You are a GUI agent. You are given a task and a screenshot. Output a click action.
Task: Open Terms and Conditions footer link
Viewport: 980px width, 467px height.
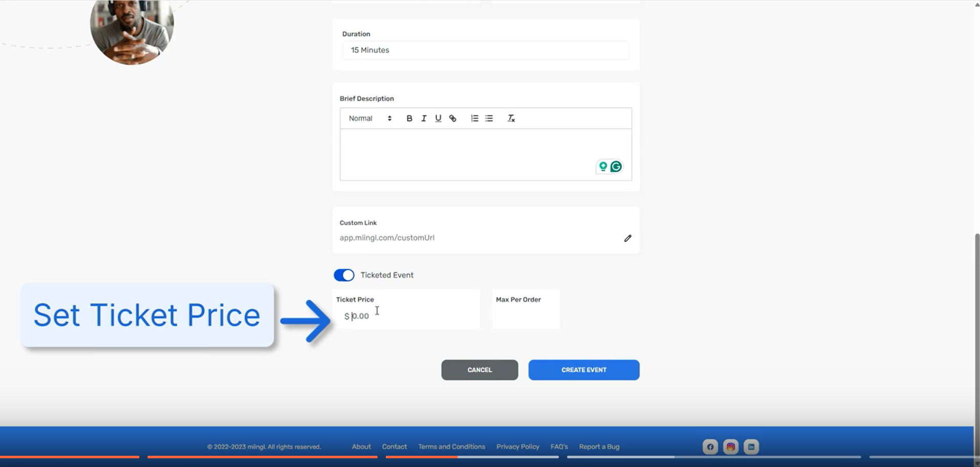(x=451, y=447)
